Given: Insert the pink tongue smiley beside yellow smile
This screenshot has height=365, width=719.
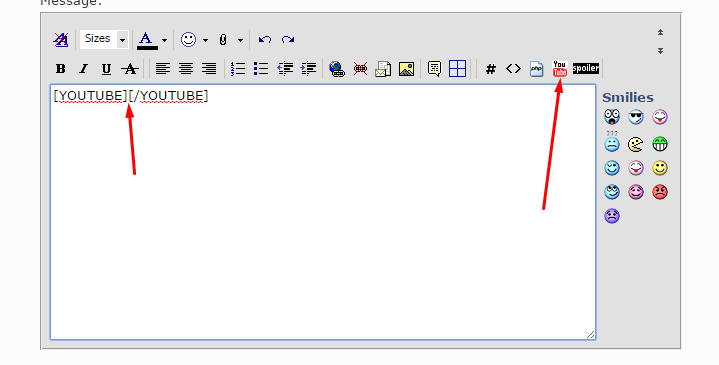Looking at the screenshot, I should coord(636,168).
